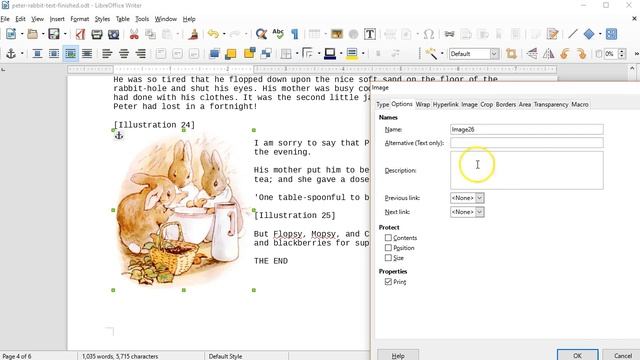Uncheck the Print property
This screenshot has height=360, width=640.
tap(388, 282)
